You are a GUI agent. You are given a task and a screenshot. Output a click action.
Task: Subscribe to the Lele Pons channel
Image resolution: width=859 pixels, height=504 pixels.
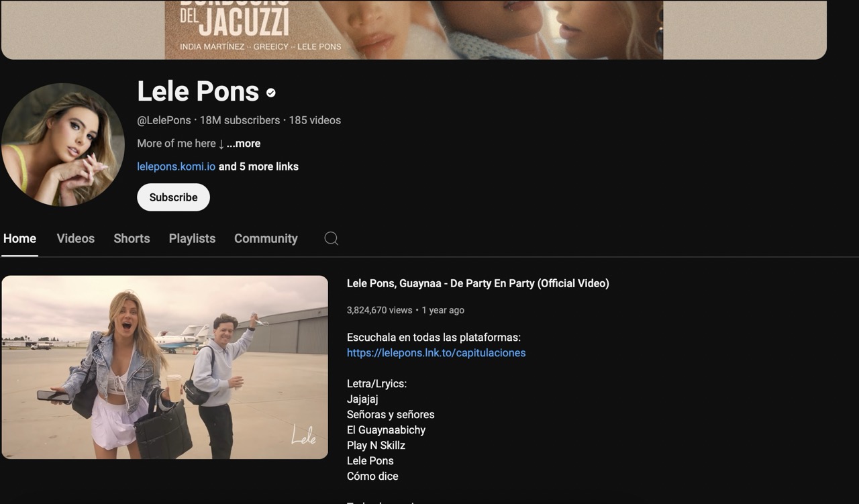[173, 197]
